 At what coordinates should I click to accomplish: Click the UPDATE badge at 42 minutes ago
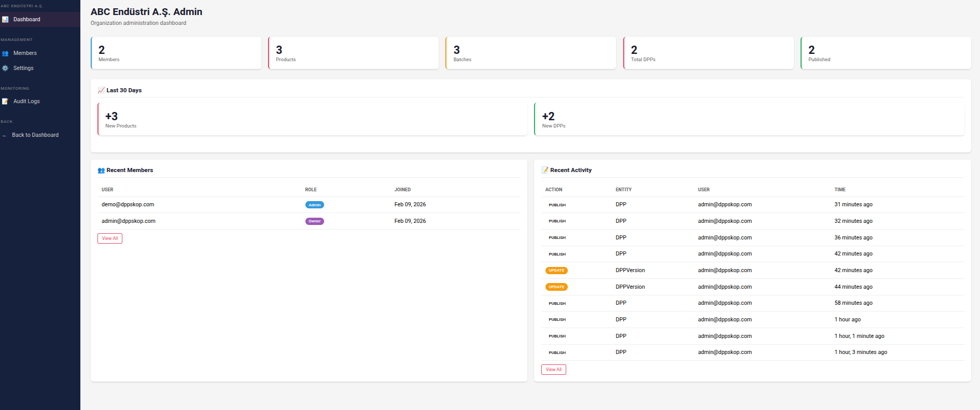(x=556, y=271)
